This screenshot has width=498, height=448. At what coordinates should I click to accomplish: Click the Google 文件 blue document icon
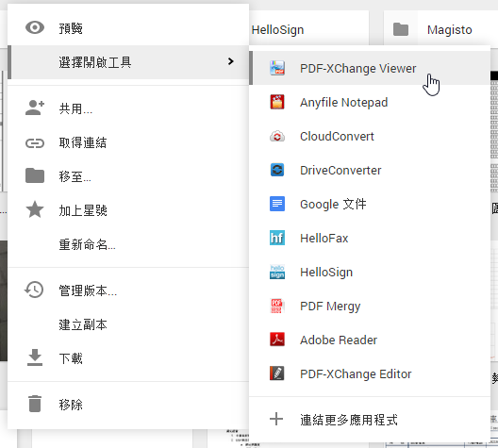tap(277, 204)
